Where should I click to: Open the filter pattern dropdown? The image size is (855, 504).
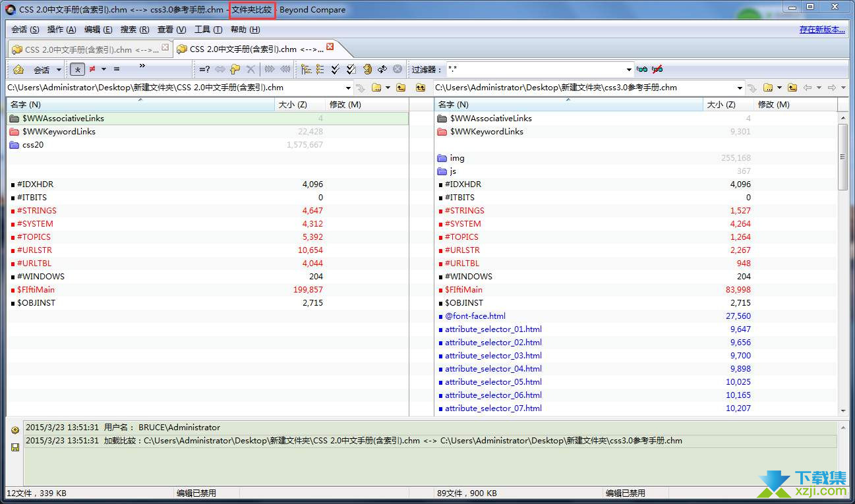click(x=629, y=69)
